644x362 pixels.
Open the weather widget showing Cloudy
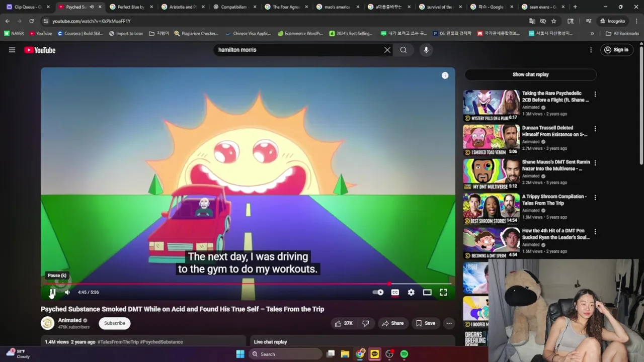[x=18, y=354]
